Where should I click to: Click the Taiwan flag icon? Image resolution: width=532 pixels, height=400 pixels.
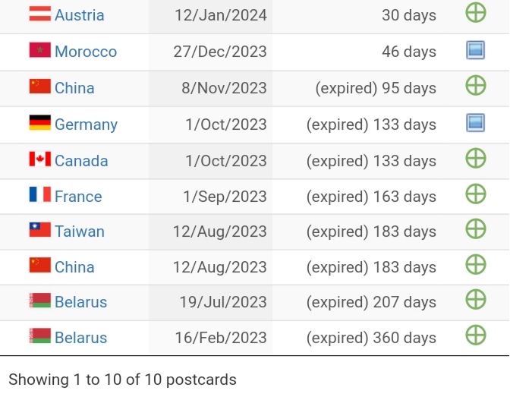tap(40, 231)
